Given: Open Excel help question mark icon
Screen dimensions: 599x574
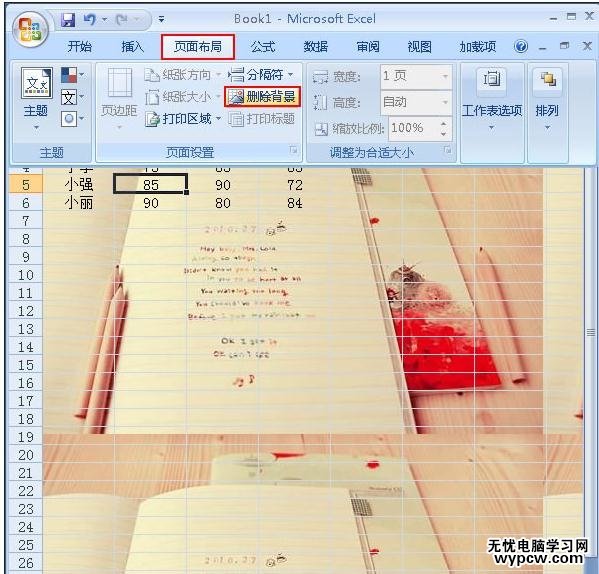Looking at the screenshot, I should 521,47.
